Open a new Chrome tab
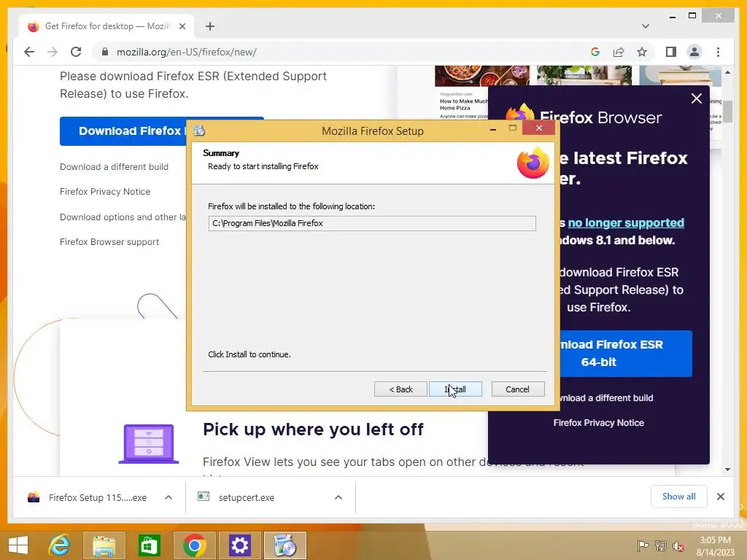The image size is (747, 560). [210, 26]
